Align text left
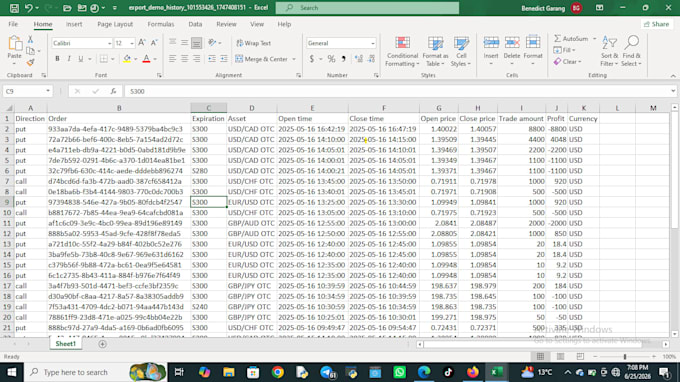This screenshot has width=680, height=382. tap(173, 59)
